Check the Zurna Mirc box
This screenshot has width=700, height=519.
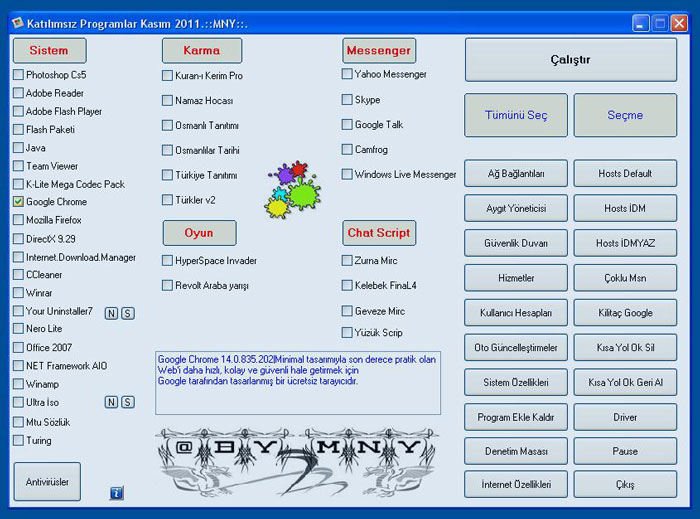tap(347, 260)
